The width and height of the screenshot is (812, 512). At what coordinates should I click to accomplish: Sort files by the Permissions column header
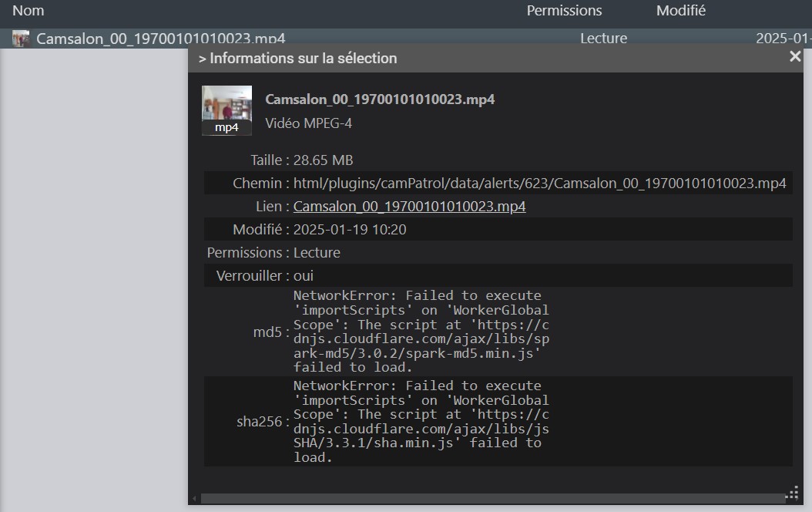[564, 10]
